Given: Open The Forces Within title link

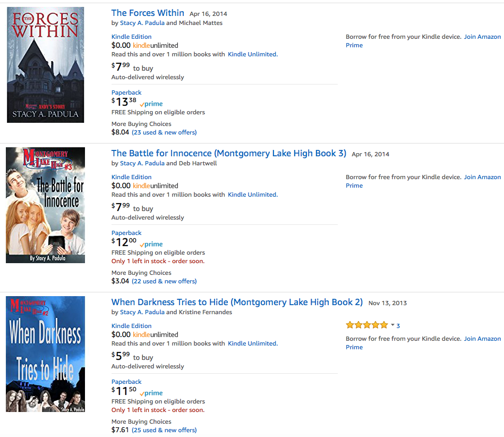Looking at the screenshot, I should point(148,13).
